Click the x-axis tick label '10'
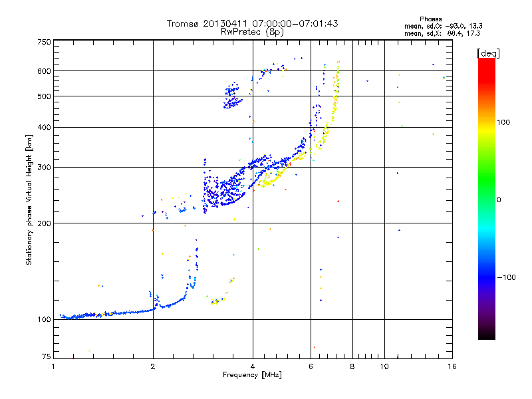 [x=384, y=366]
